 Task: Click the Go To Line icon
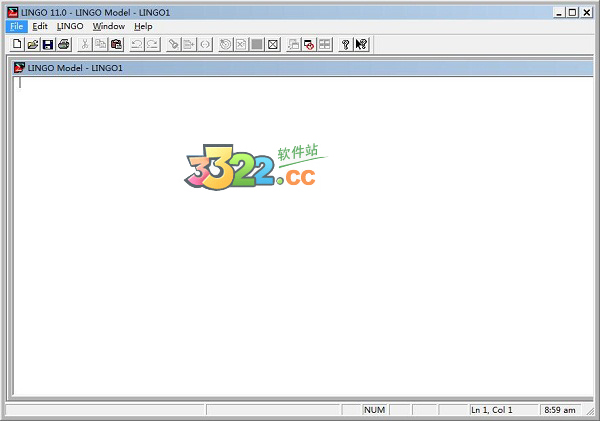(189, 44)
